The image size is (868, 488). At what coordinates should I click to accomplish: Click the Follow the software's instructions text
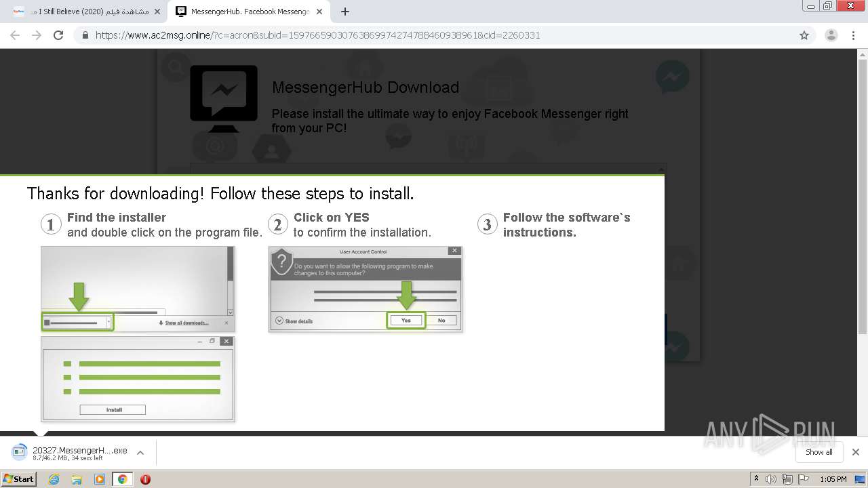[566, 225]
